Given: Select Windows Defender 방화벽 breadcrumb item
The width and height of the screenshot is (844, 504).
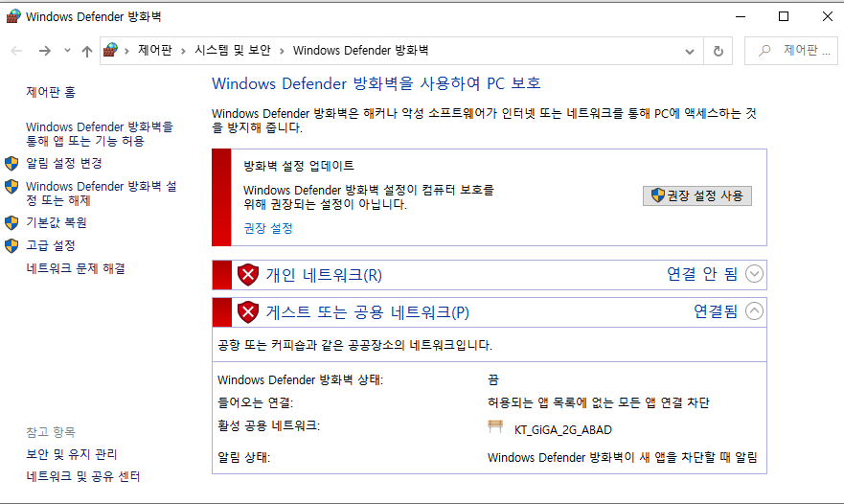Looking at the screenshot, I should click(360, 50).
